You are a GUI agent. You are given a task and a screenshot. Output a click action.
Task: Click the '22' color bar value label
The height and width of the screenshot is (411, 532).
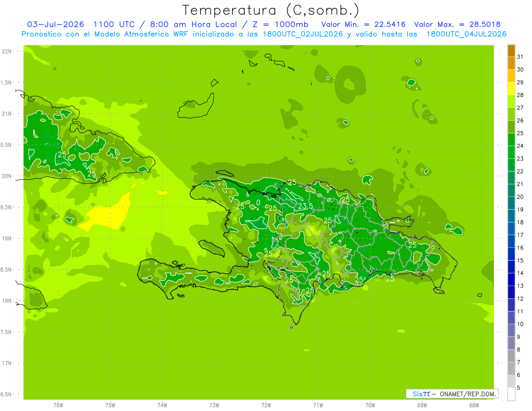coord(520,171)
